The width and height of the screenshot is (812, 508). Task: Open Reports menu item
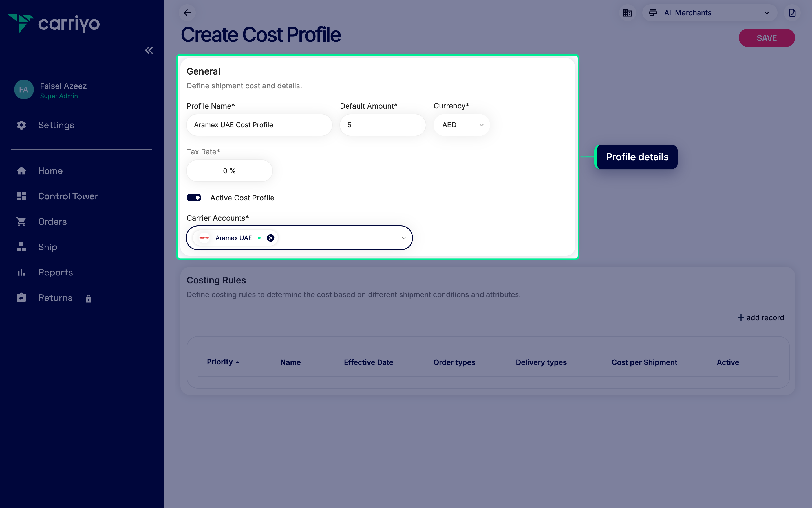(55, 272)
